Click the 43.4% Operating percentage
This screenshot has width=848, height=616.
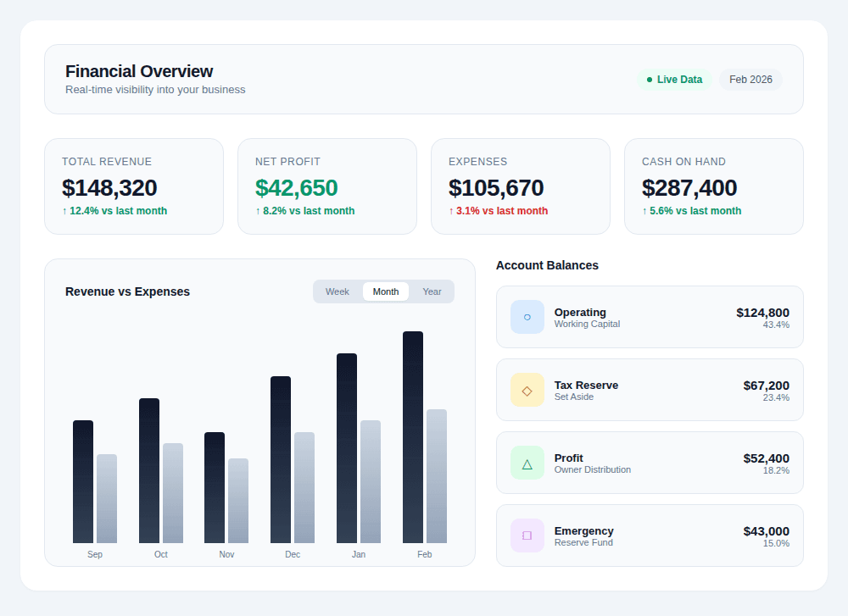click(x=776, y=325)
